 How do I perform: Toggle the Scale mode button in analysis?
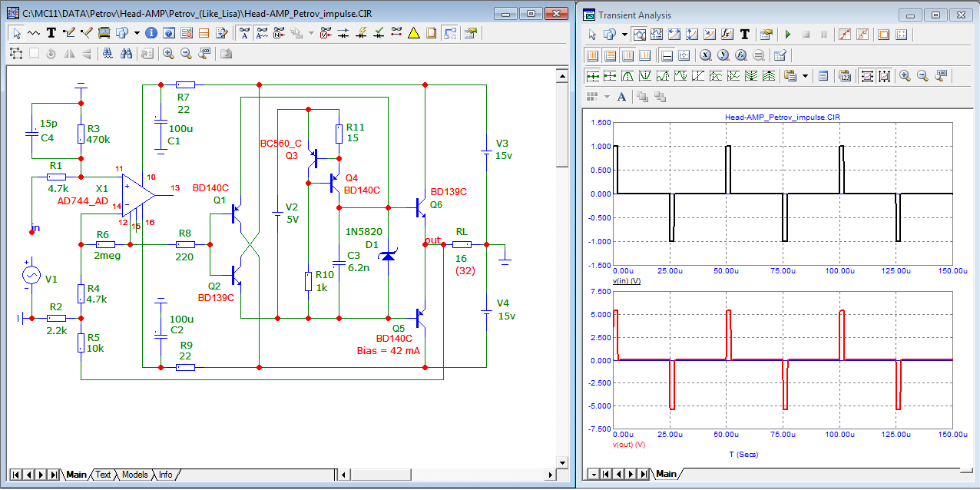point(639,35)
